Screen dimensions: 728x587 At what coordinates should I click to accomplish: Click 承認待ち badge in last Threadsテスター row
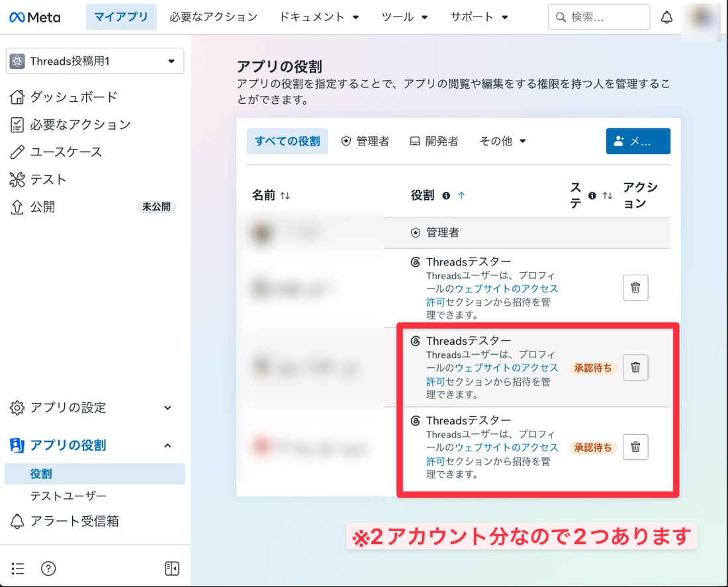pyautogui.click(x=593, y=447)
